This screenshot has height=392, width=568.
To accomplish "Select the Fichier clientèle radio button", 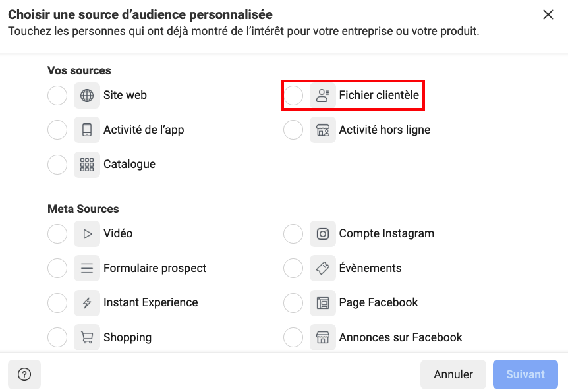I will tap(293, 96).
